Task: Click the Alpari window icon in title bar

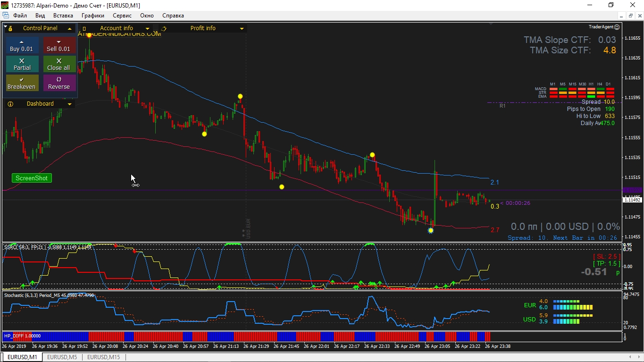Action: 5,5
